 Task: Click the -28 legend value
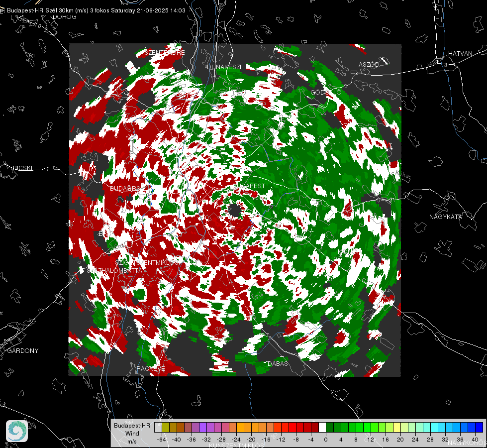221,440
